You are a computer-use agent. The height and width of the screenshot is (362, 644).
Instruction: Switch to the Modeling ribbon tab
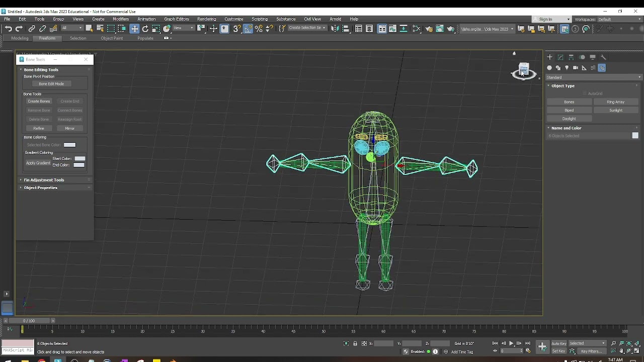(x=20, y=38)
